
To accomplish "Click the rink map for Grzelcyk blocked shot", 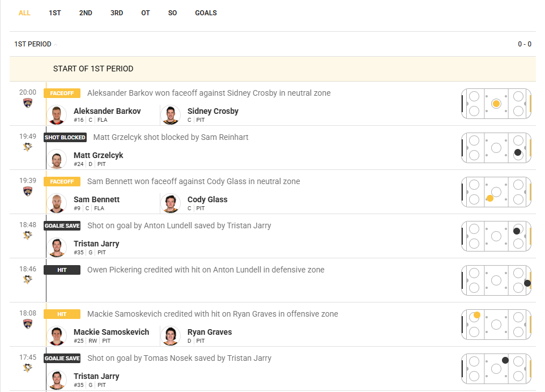I will click(x=496, y=148).
